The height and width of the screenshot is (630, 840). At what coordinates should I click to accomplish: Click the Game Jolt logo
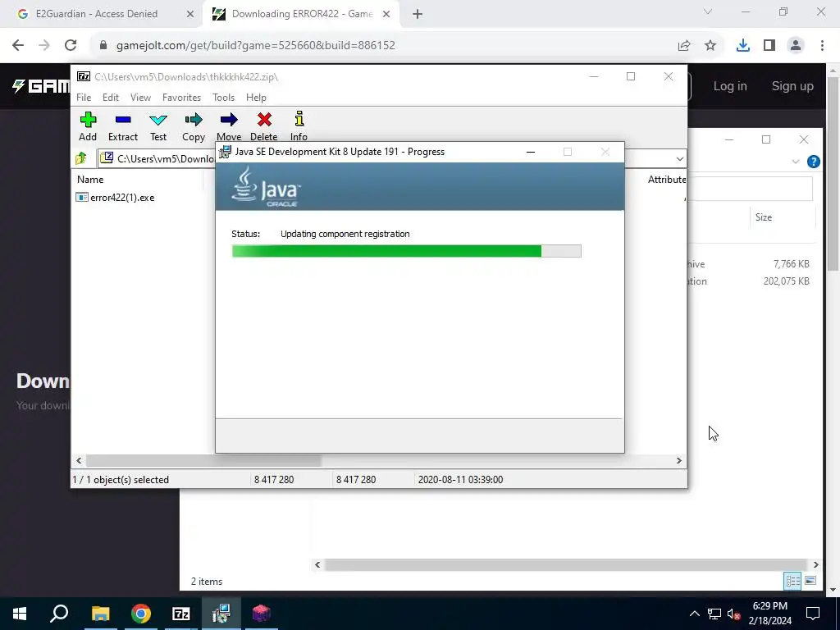tap(41, 86)
